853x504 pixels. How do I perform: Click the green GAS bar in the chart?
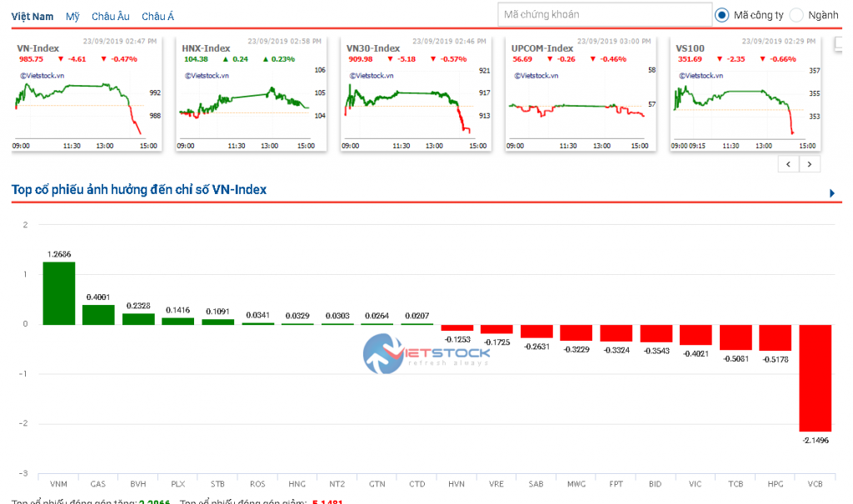[x=98, y=314]
